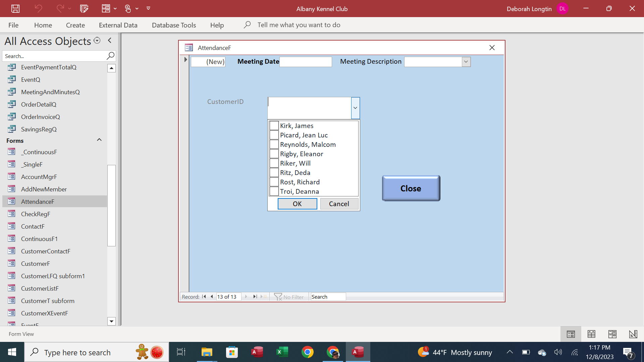This screenshot has height=362, width=644.
Task: Open the form layout icon dropdown arrow
Action: [115, 9]
